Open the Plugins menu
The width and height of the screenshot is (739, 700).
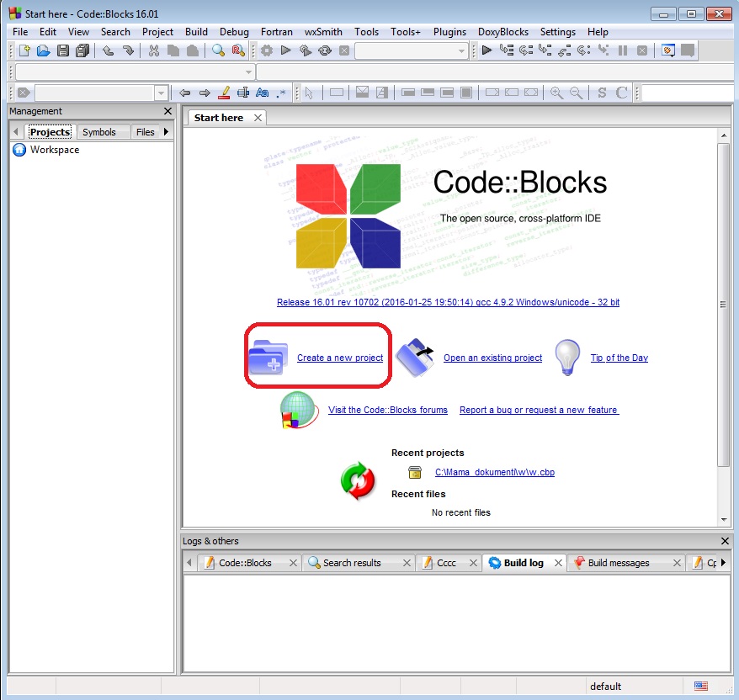pos(449,31)
